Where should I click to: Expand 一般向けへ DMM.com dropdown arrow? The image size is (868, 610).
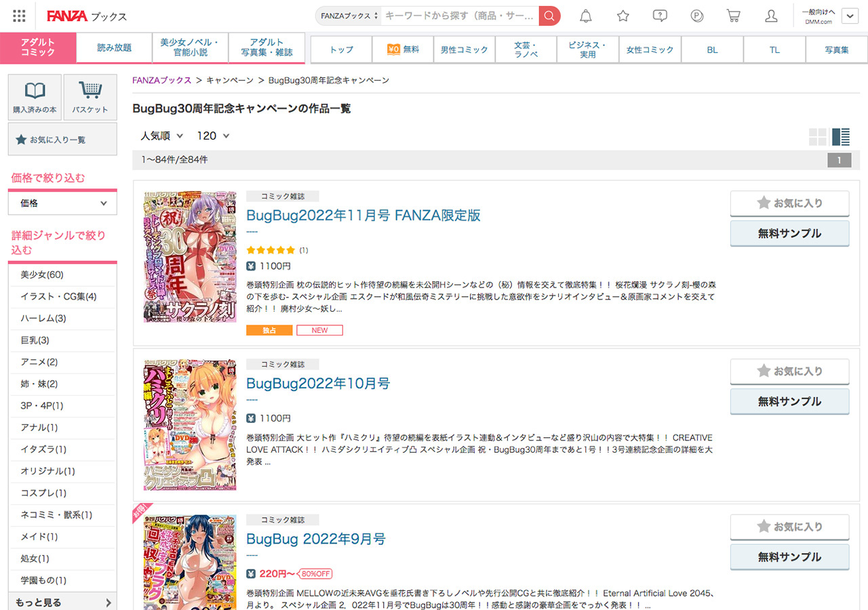point(850,16)
